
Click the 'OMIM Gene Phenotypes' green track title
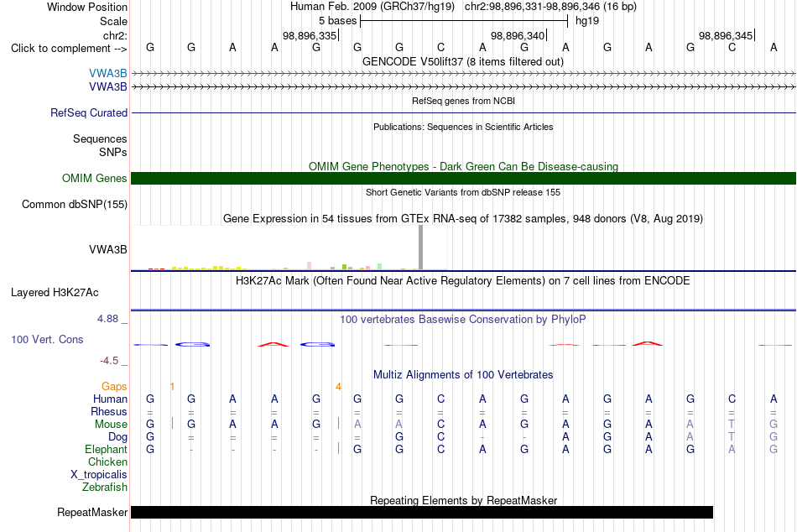463,166
